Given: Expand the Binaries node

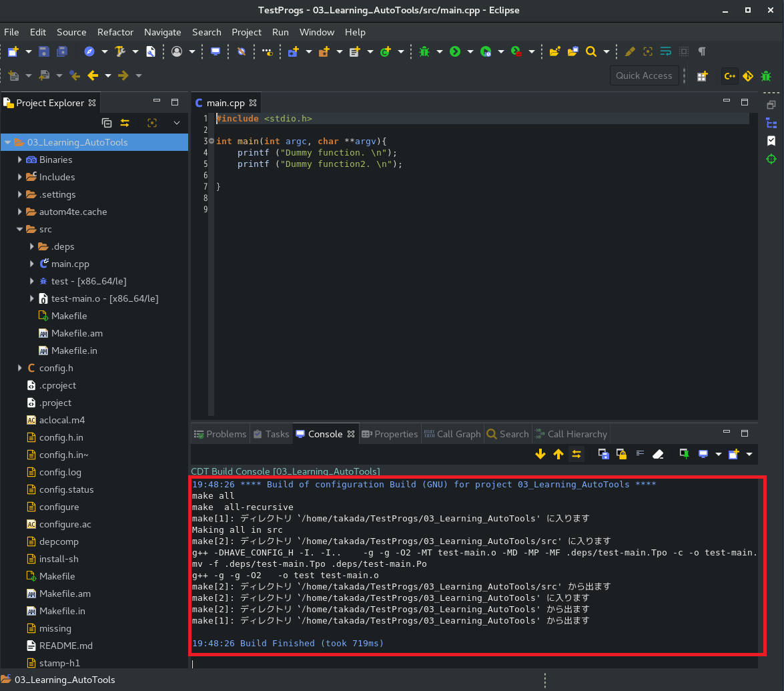Looking at the screenshot, I should click(x=19, y=160).
